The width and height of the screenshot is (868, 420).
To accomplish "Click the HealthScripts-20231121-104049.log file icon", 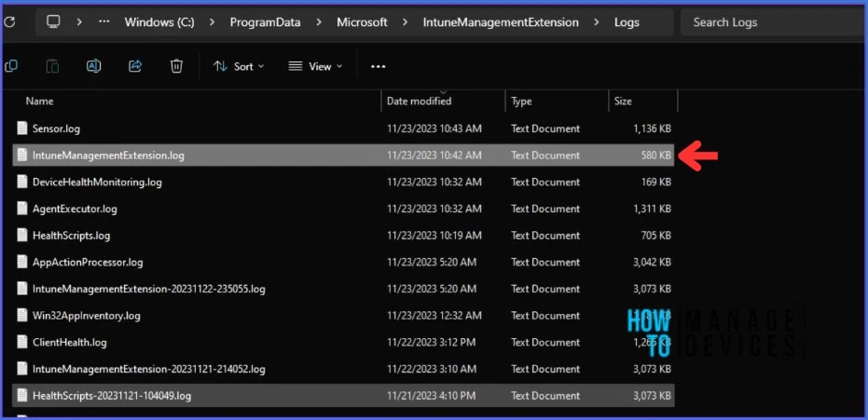I will 22,395.
